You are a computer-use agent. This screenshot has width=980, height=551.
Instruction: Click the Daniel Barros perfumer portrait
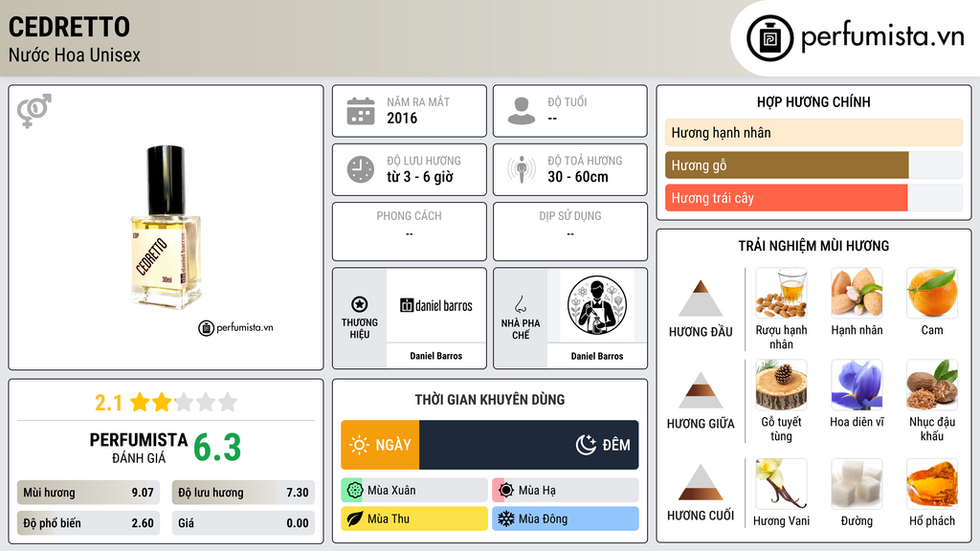click(597, 305)
